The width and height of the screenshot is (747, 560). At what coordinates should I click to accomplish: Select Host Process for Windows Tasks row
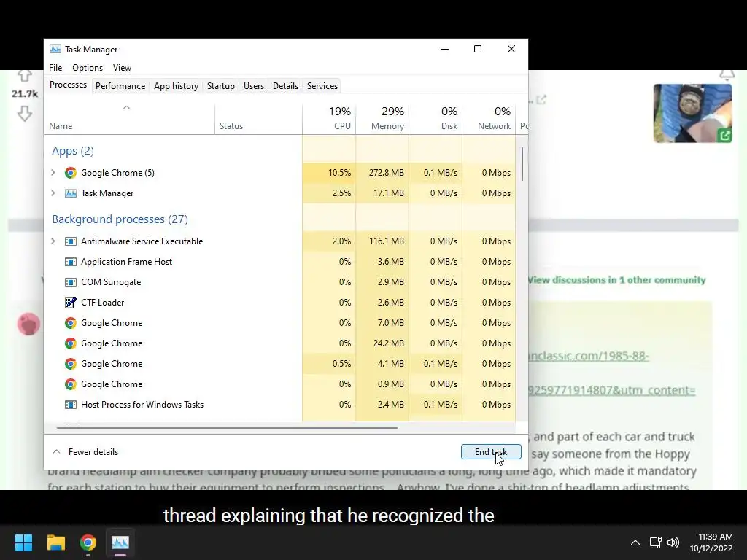280,405
